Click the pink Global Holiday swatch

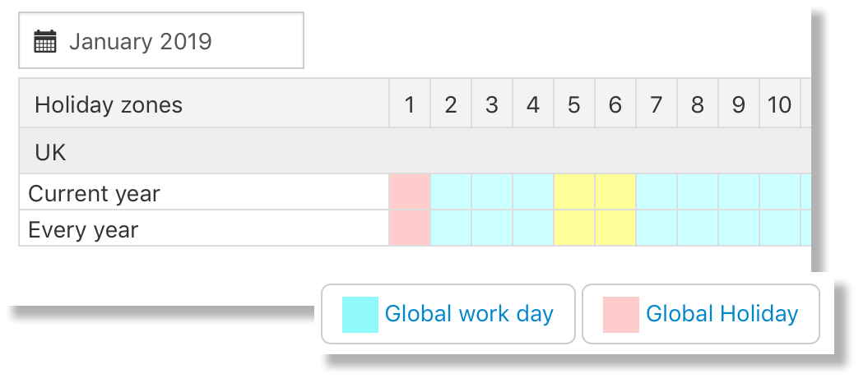coord(621,315)
